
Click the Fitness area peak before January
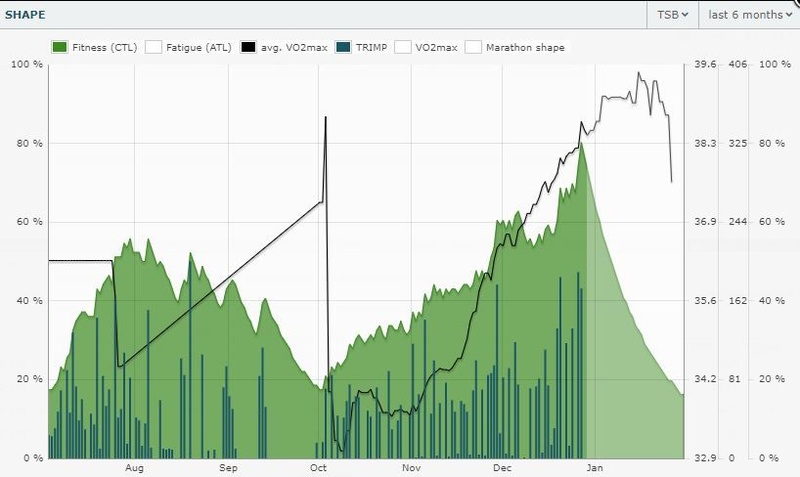[581, 144]
